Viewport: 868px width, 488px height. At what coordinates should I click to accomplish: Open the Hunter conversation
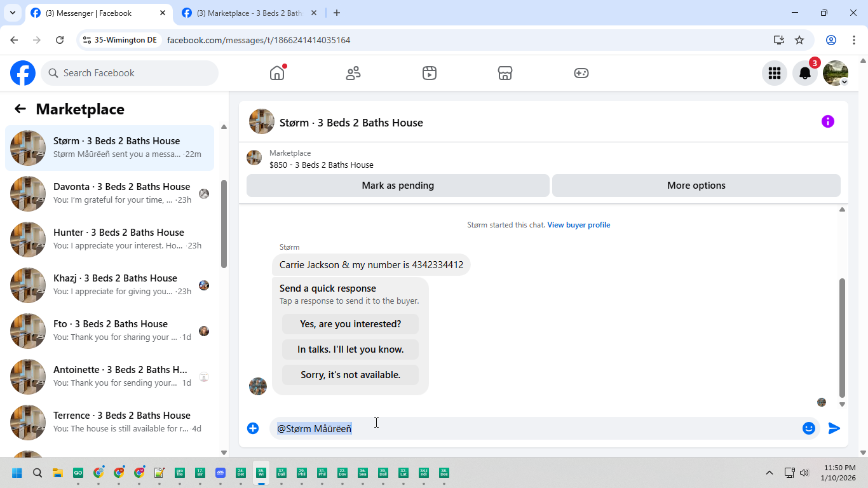[x=110, y=240]
